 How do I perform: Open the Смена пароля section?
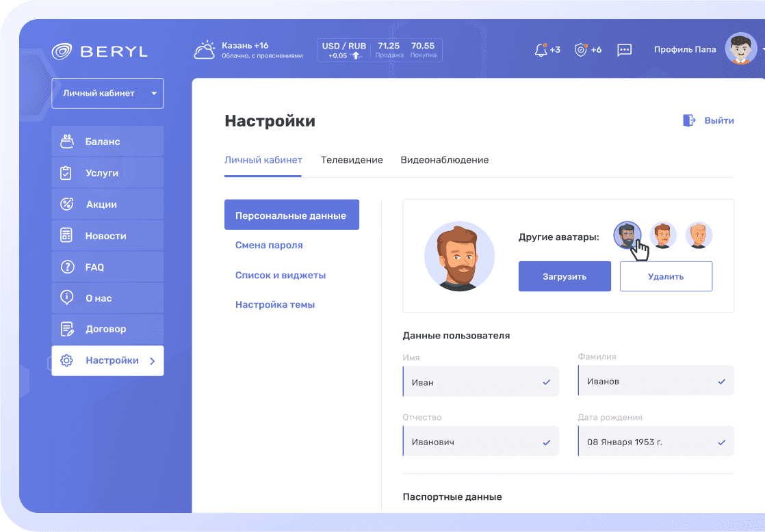pos(269,245)
